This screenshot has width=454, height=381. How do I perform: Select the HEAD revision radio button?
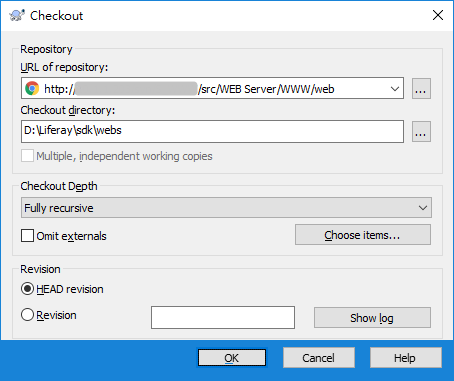27,289
